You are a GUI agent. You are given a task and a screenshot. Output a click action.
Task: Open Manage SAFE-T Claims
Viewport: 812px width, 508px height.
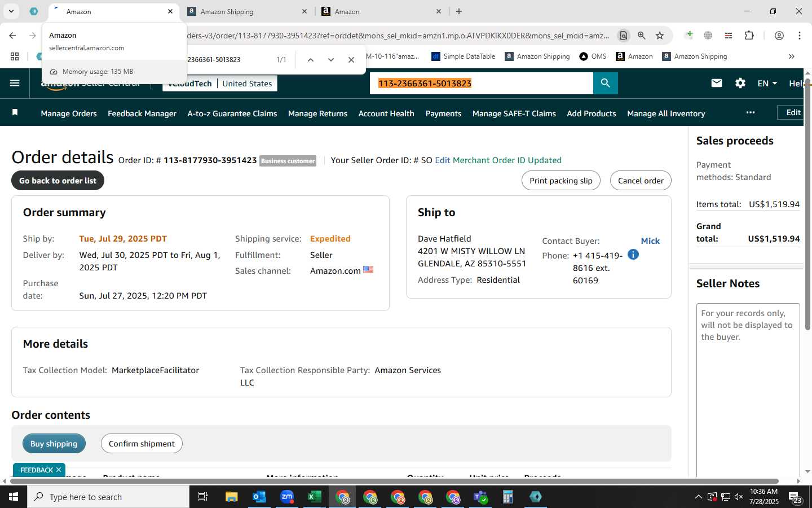coord(514,113)
